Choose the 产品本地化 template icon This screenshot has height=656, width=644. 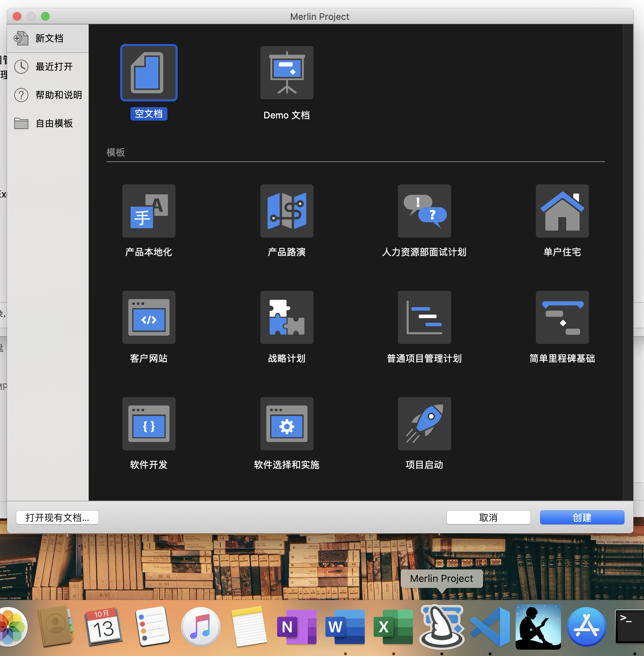(149, 211)
